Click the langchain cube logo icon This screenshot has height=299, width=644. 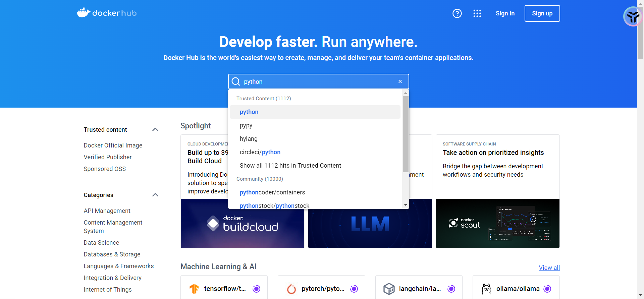(389, 289)
